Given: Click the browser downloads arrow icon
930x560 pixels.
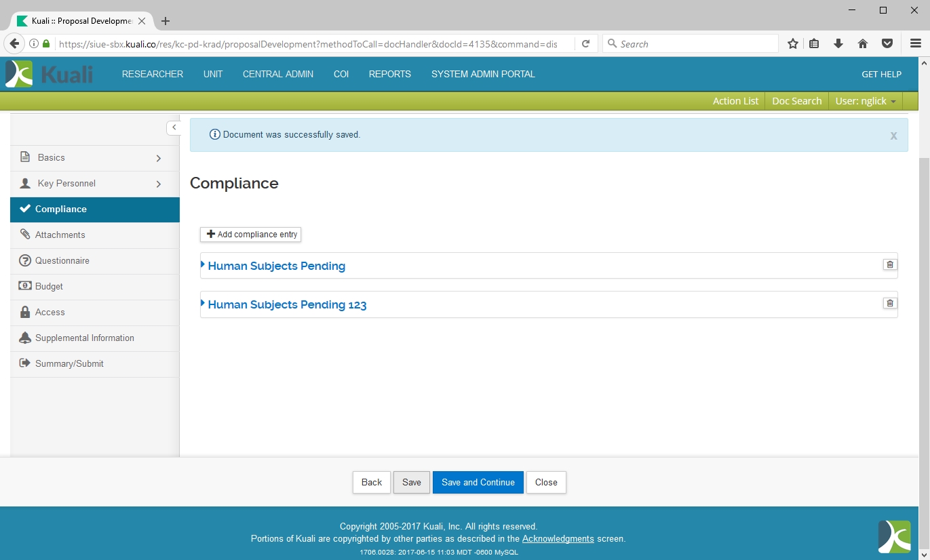Looking at the screenshot, I should [x=838, y=44].
